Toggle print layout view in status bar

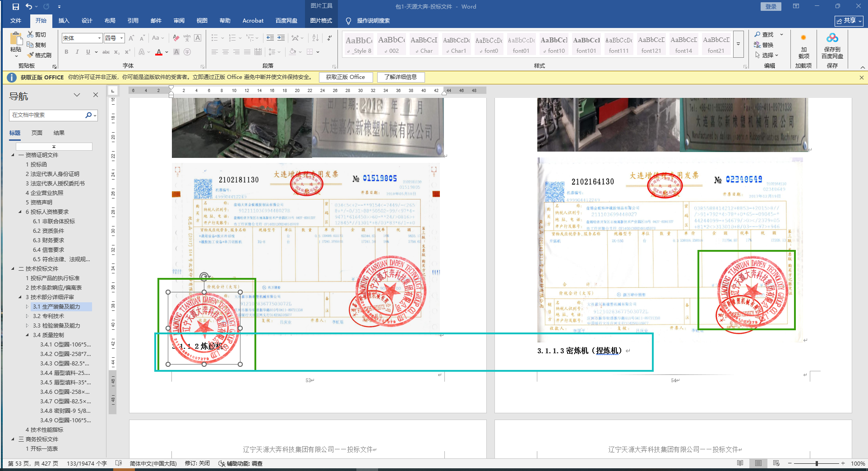(758, 463)
